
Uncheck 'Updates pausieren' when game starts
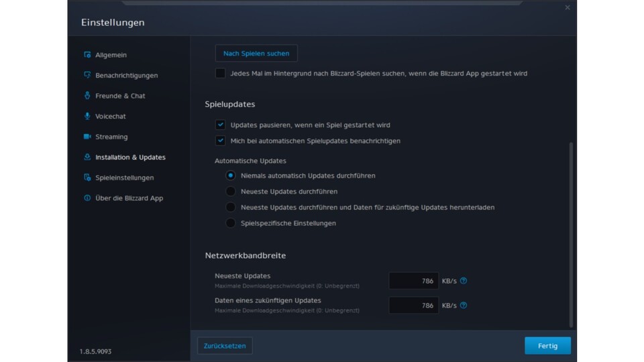[x=220, y=125]
